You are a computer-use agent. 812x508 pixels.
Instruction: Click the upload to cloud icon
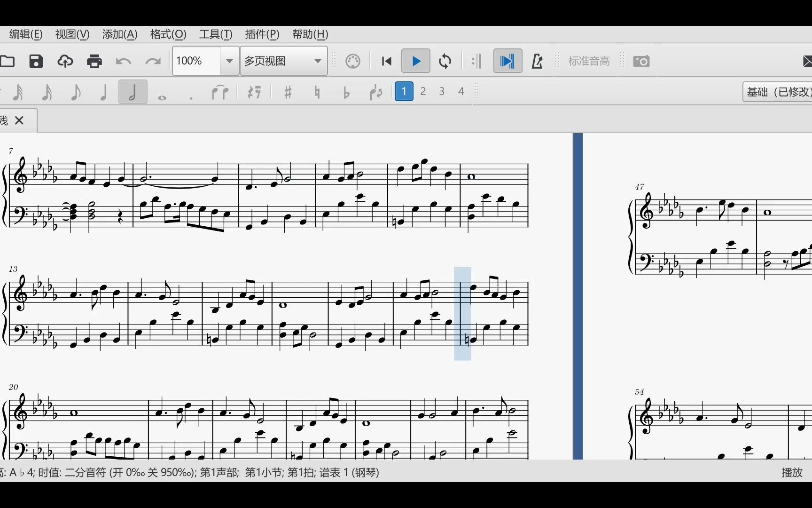pyautogui.click(x=65, y=61)
